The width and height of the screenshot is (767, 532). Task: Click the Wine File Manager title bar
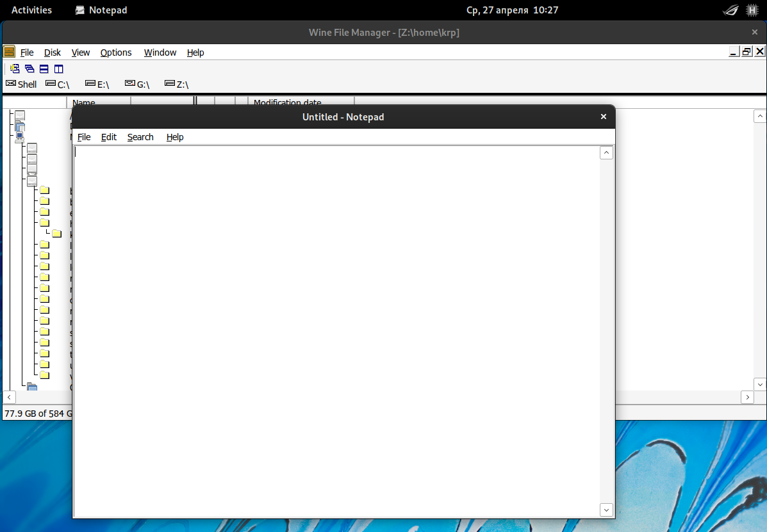pos(384,33)
